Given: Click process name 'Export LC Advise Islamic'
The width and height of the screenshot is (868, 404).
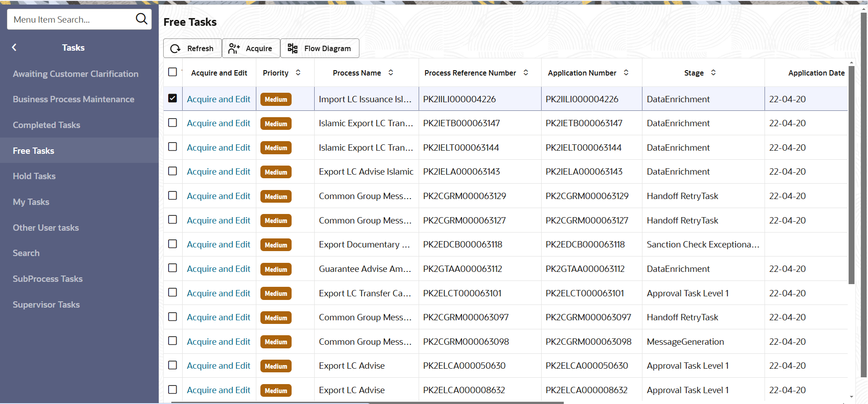Looking at the screenshot, I should point(366,171).
